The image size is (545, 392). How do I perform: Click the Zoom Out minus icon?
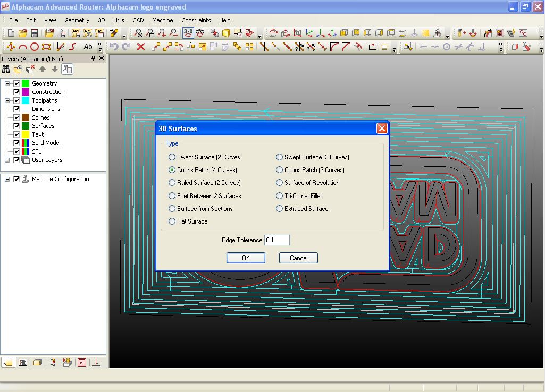173,33
